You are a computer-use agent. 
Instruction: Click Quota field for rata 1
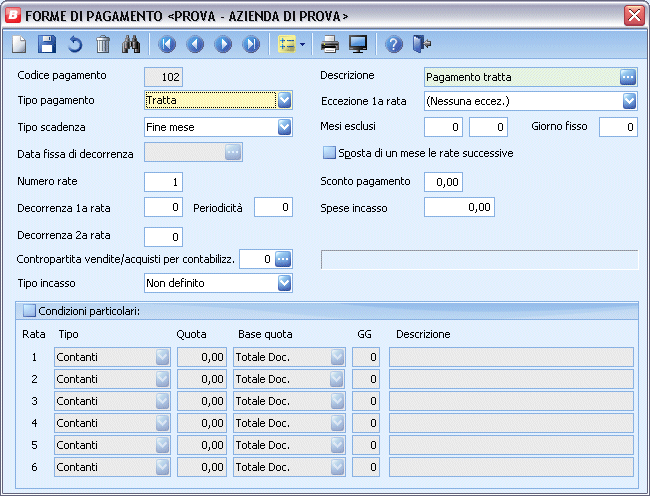click(202, 357)
